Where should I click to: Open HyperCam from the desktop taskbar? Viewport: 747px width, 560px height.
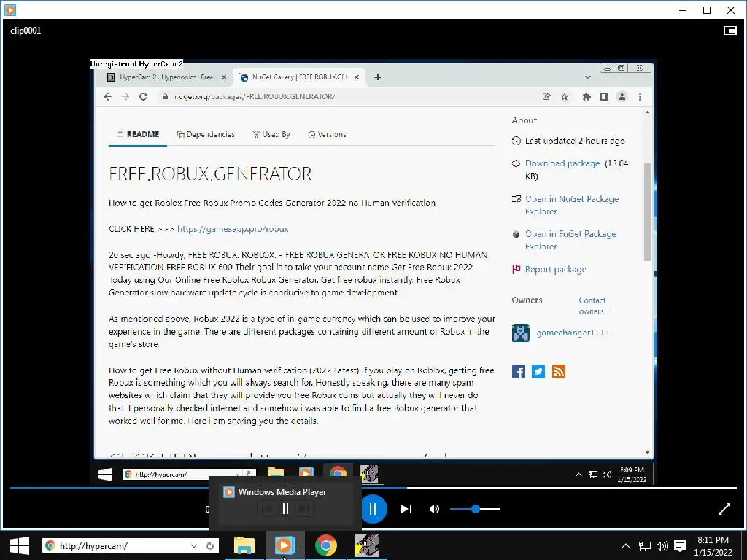[367, 545]
